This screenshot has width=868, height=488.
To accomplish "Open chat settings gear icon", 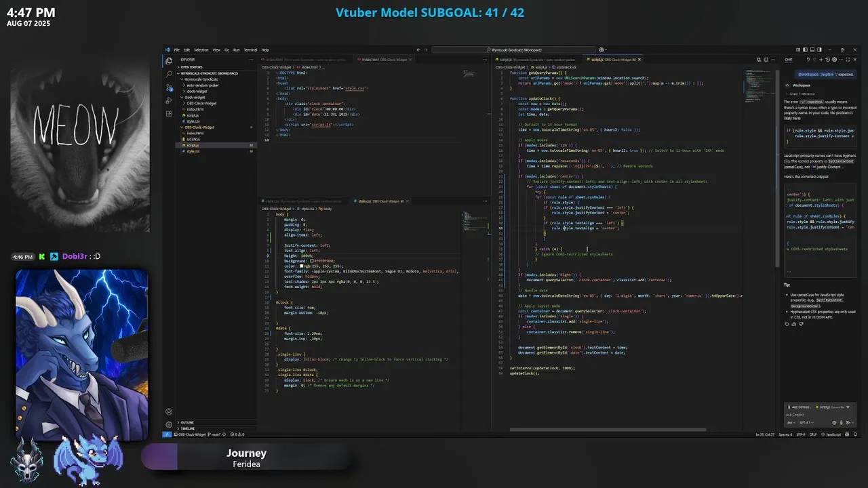I will click(x=835, y=60).
